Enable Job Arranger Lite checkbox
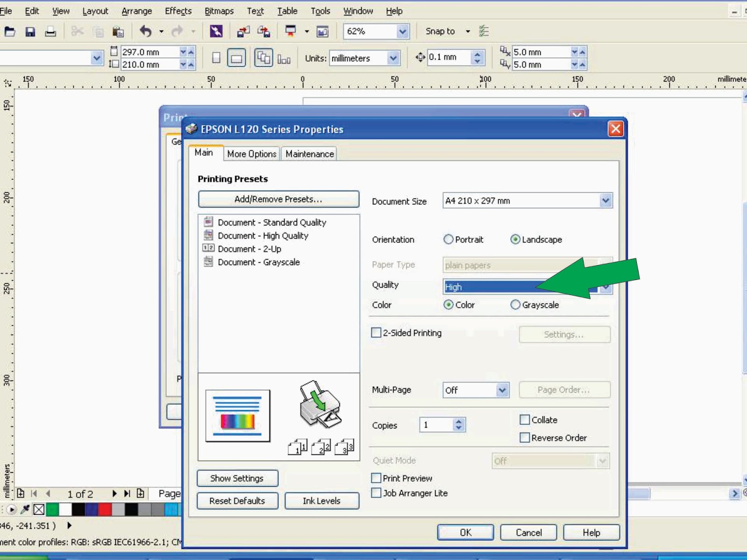The width and height of the screenshot is (747, 560). [x=376, y=493]
